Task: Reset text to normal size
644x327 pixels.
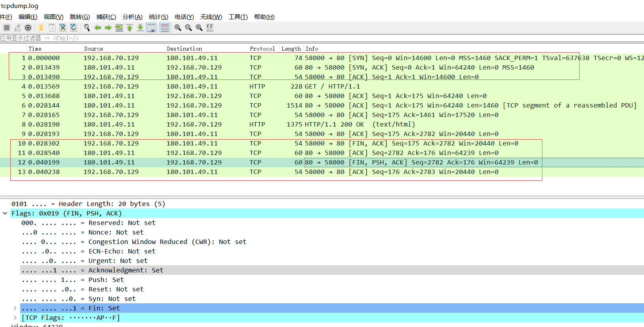Action: pos(199,28)
